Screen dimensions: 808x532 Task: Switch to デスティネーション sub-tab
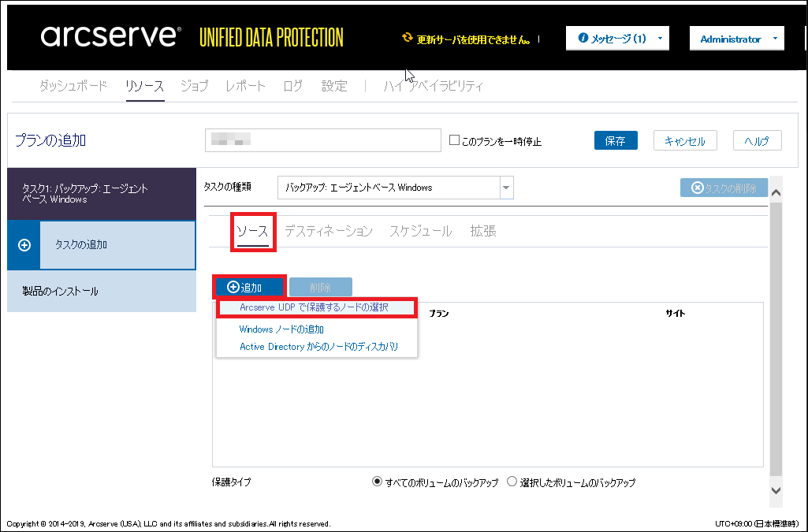click(x=329, y=231)
